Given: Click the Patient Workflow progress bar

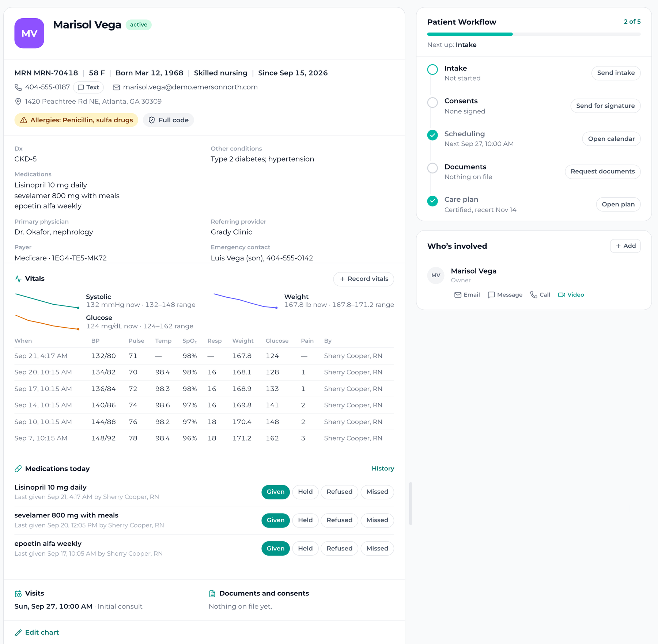Looking at the screenshot, I should [534, 34].
